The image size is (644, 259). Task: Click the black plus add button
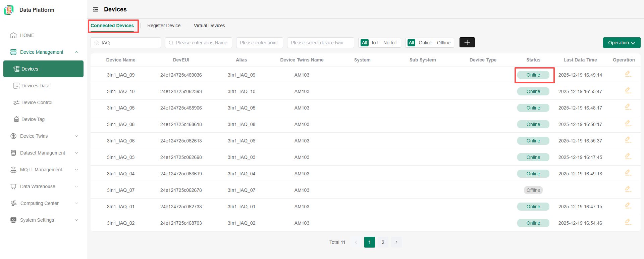point(467,42)
